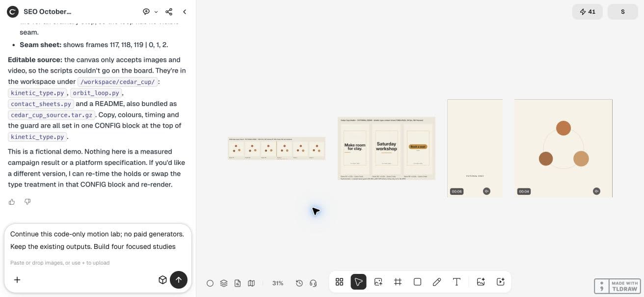Click the AI video generate tool
This screenshot has width=644, height=297.
click(x=500, y=282)
